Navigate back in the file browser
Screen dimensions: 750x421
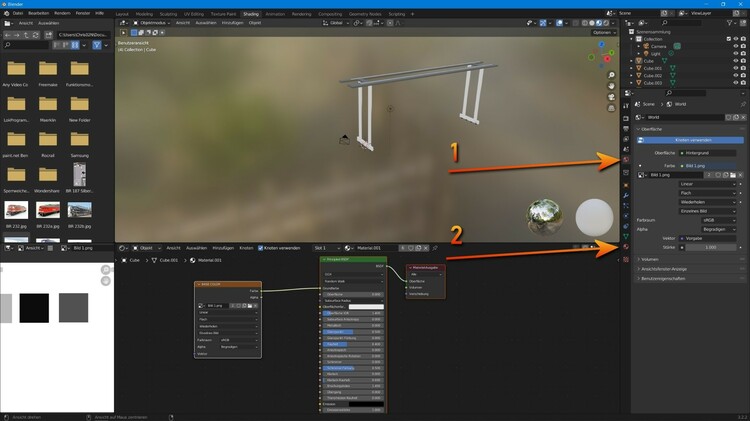[8, 34]
